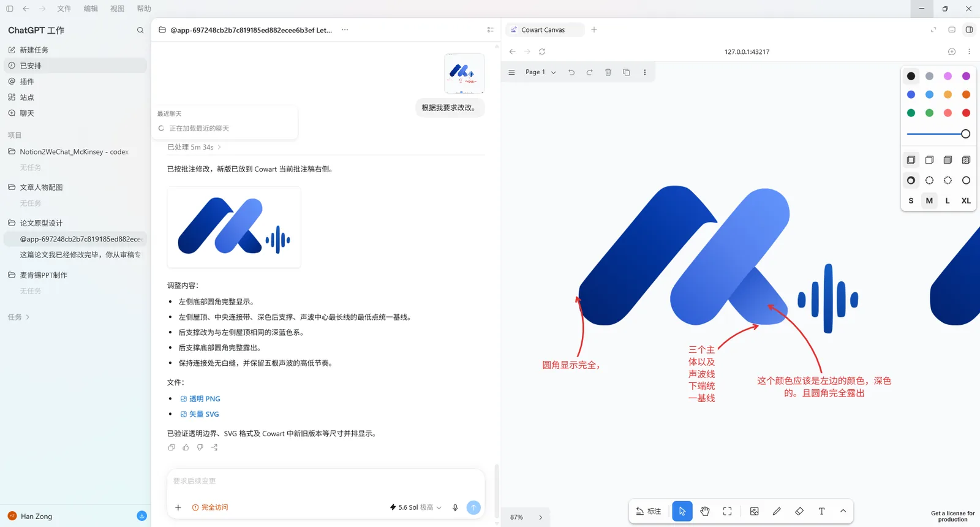
Task: Copy the assistant response
Action: (171, 447)
